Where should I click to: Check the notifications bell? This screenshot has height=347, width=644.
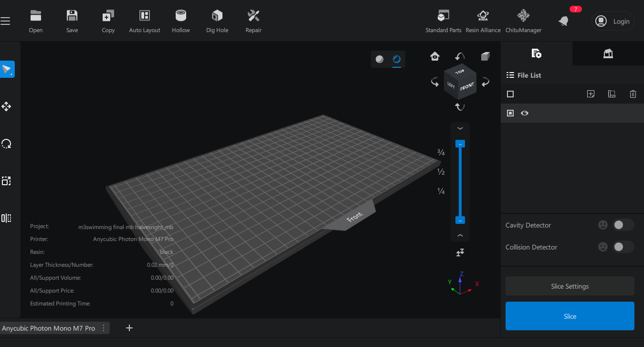pos(564,21)
